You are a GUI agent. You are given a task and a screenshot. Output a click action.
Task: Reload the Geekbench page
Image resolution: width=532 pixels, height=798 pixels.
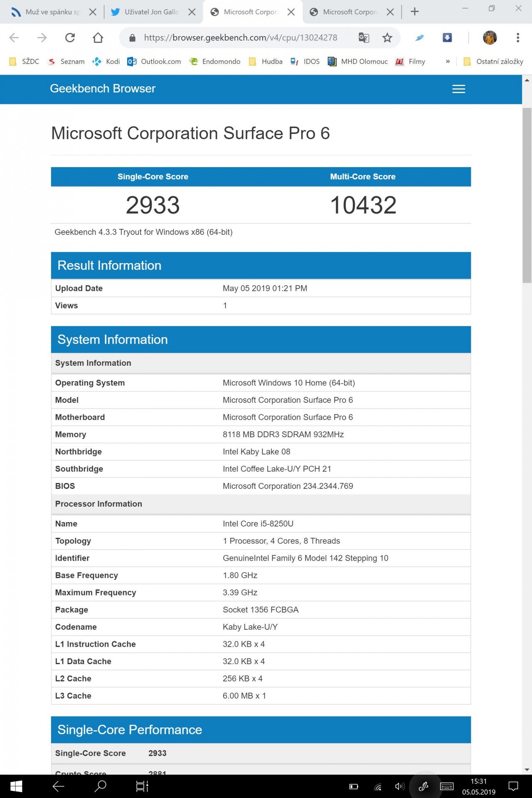(70, 38)
